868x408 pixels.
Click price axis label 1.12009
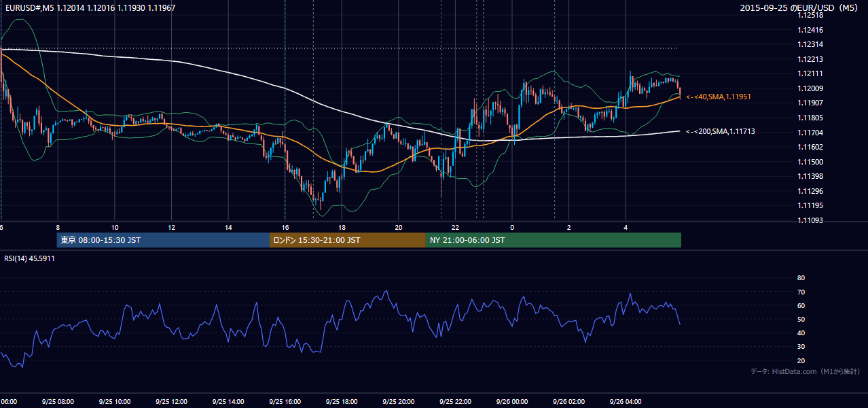(811, 88)
